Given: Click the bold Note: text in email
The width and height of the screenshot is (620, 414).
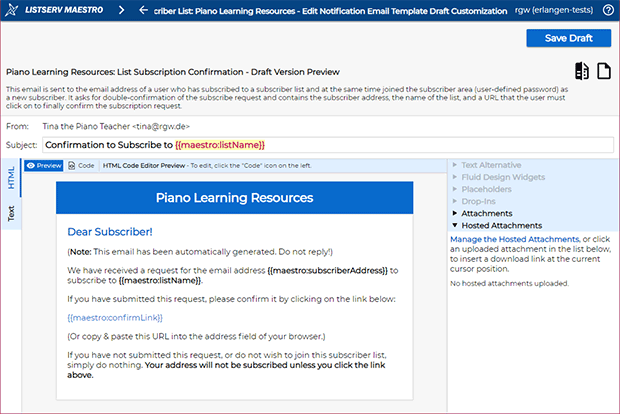Looking at the screenshot, I should [81, 252].
